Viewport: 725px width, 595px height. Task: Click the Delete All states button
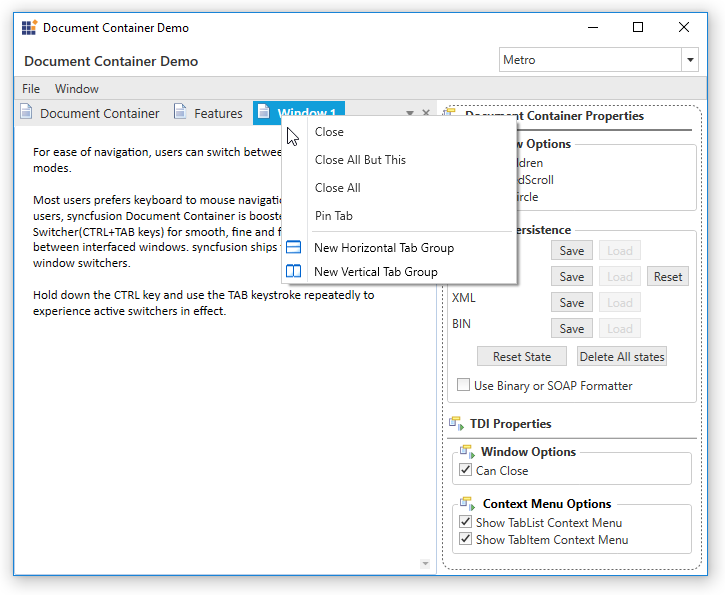(621, 356)
